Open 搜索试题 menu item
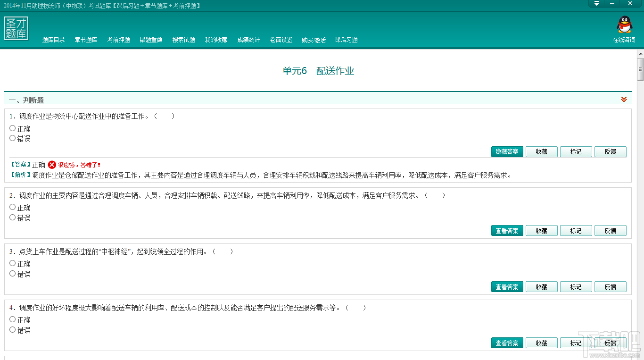Viewport: 644px width, 360px height. (x=184, y=40)
